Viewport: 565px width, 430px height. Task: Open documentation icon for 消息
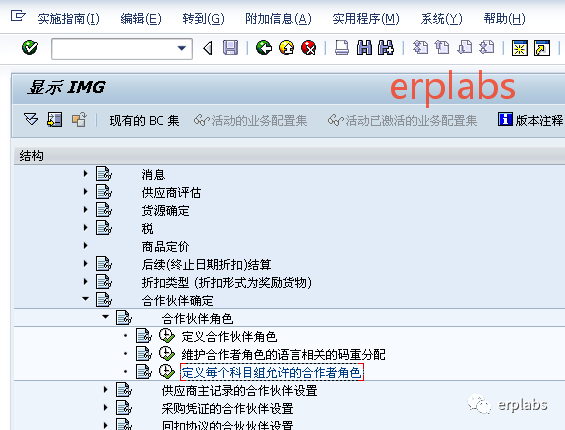coord(104,174)
